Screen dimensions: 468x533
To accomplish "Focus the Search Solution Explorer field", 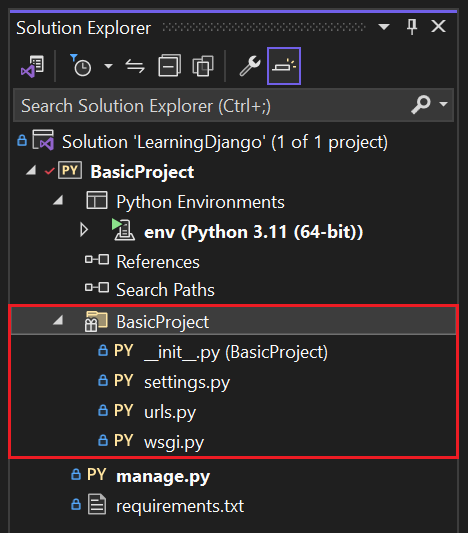I will pos(211,105).
